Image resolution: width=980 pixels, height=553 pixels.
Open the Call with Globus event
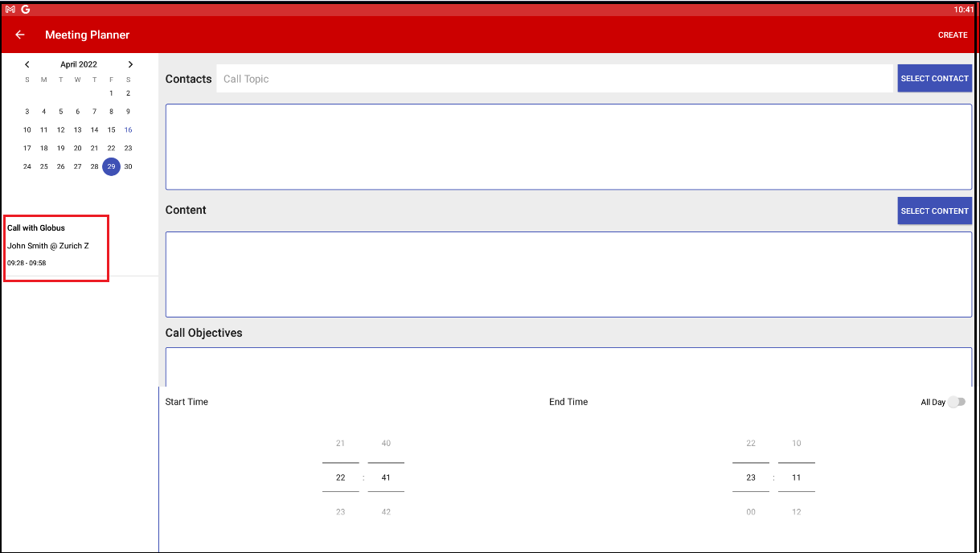55,245
